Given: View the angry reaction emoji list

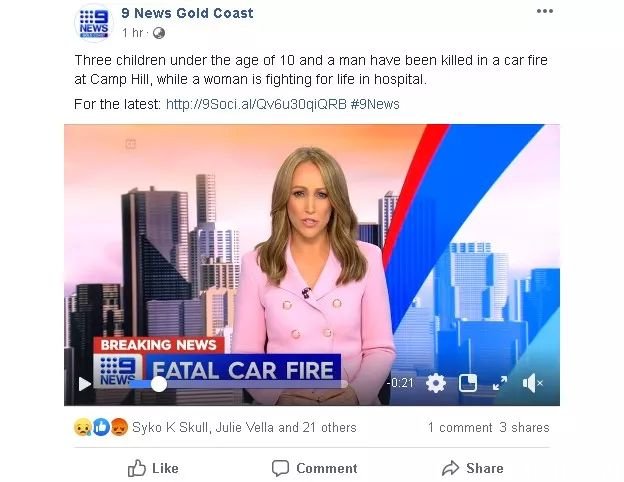Looking at the screenshot, I should tap(119, 427).
